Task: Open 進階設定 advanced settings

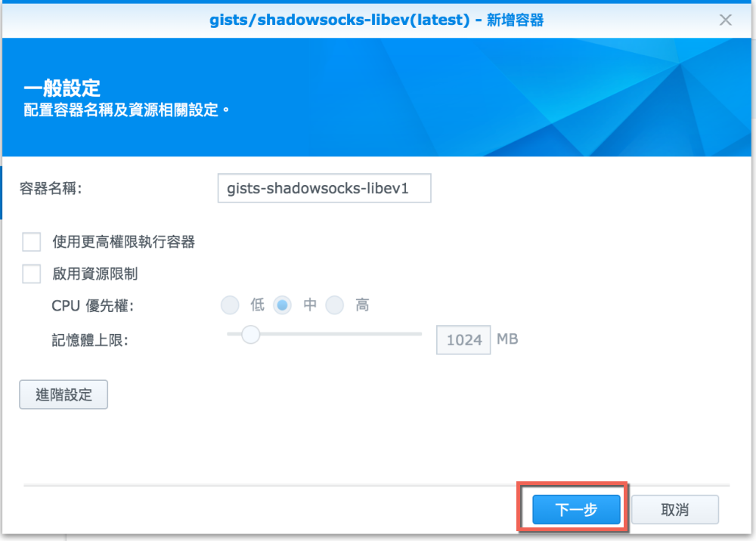Action: pyautogui.click(x=64, y=394)
